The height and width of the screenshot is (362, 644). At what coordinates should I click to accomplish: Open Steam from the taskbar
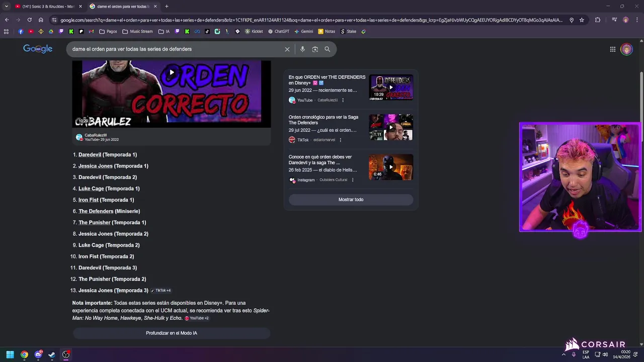52,354
